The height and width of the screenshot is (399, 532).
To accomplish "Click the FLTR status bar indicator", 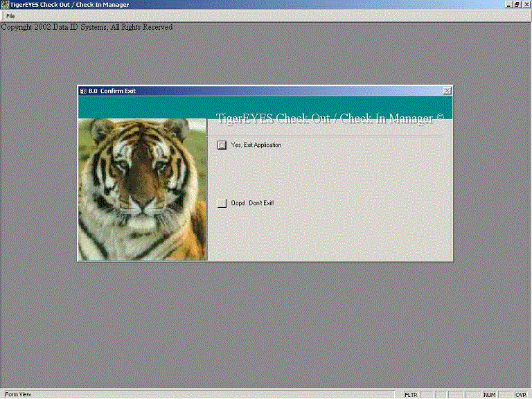I will 411,395.
